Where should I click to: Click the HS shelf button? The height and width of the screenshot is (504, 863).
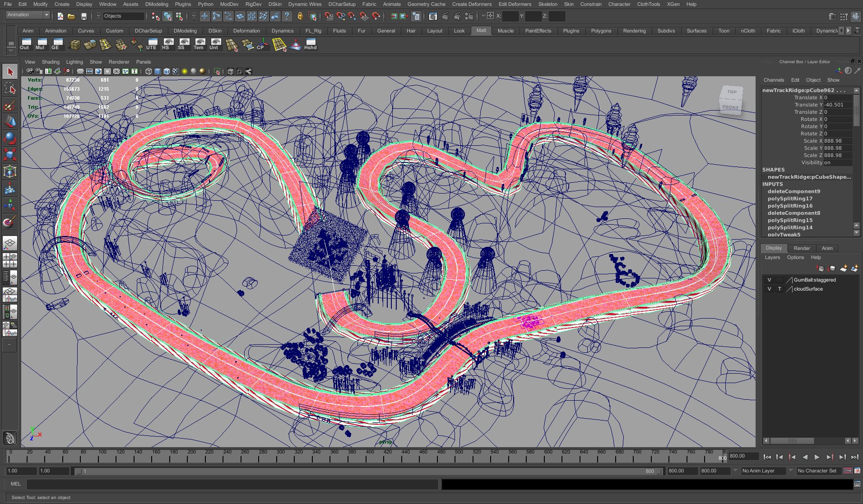pyautogui.click(x=168, y=44)
